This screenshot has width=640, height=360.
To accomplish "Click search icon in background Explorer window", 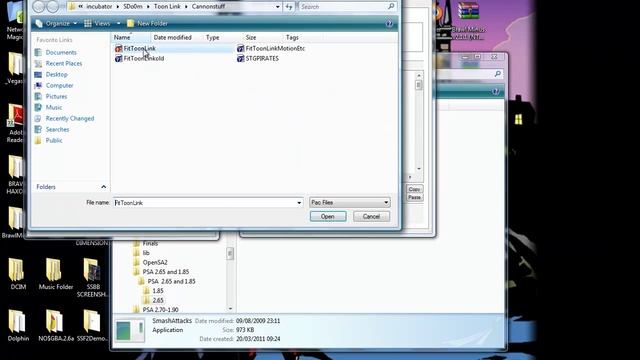I will click(x=498, y=74).
